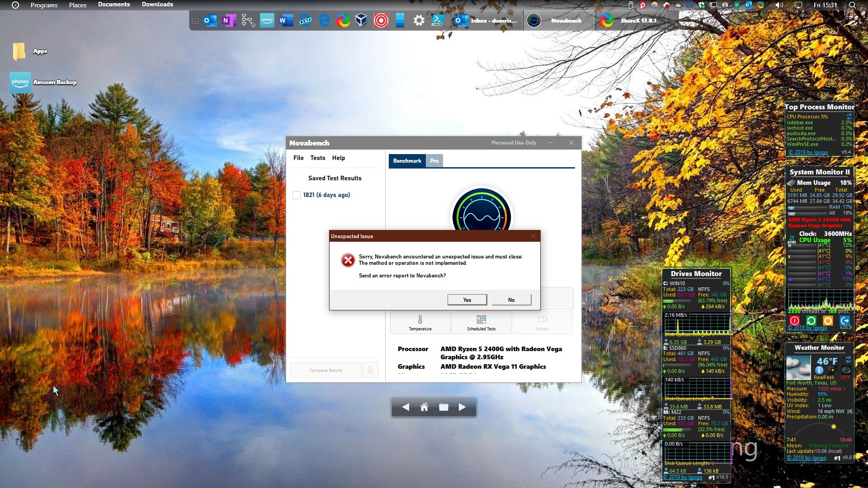This screenshot has width=868, height=488.
Task: Toggle the system volume speaker icon
Action: (778, 5)
